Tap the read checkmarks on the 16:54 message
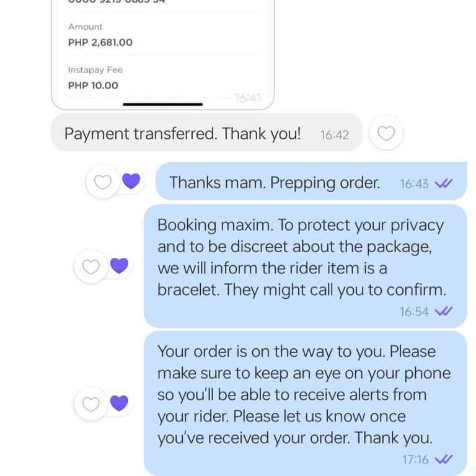This screenshot has width=476, height=476. [x=444, y=311]
